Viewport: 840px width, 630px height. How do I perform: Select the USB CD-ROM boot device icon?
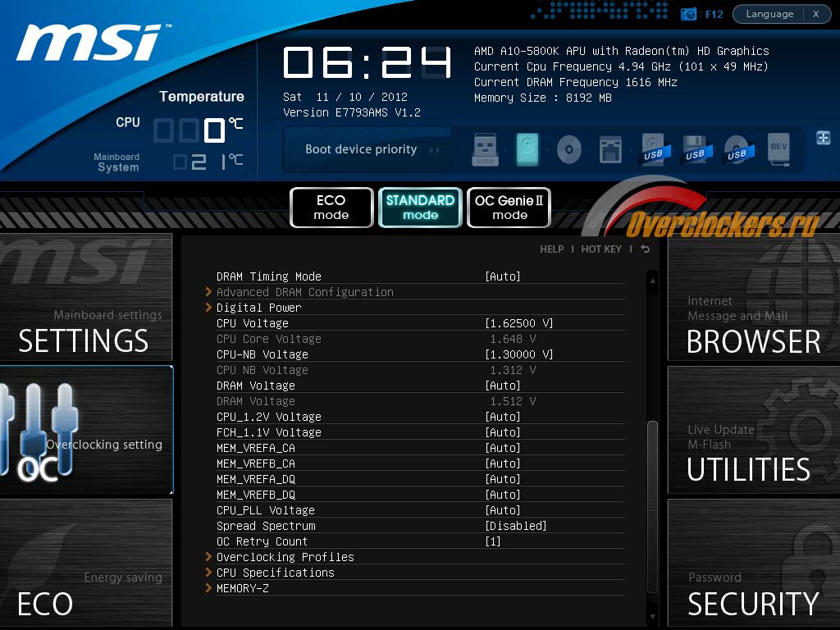(x=738, y=149)
